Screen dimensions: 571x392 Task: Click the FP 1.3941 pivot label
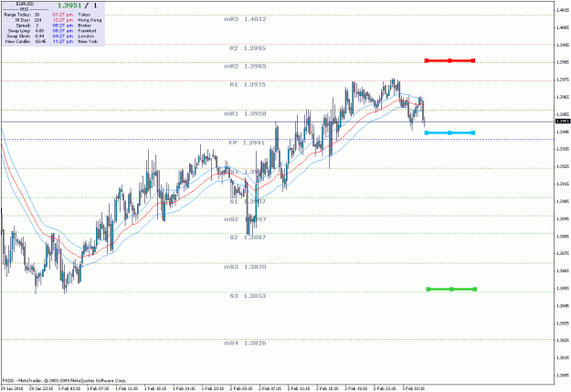click(247, 143)
